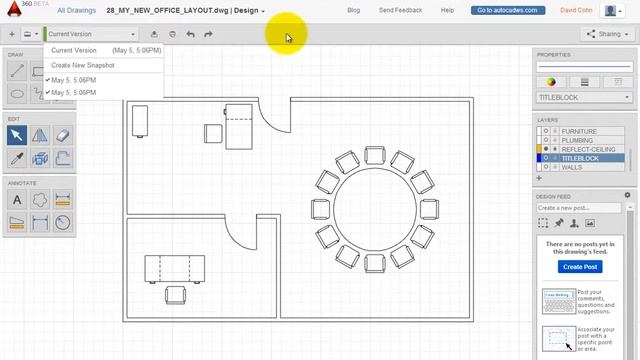The image size is (640, 360).
Task: Select the Text annotate tool
Action: coord(17,200)
